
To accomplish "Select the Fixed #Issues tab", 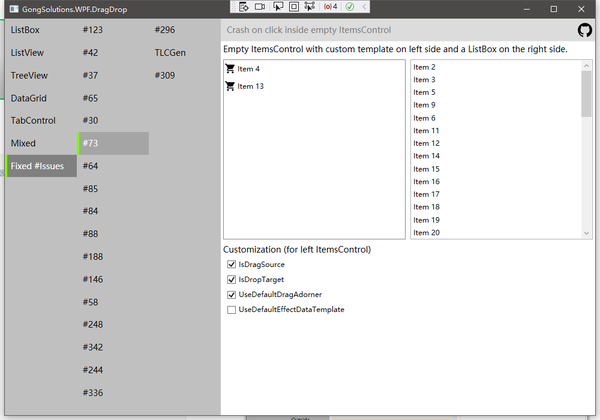I will point(41,166).
